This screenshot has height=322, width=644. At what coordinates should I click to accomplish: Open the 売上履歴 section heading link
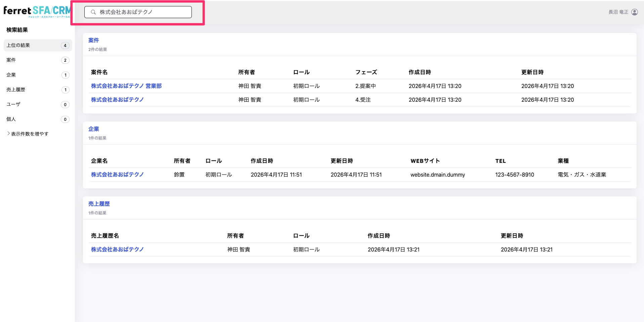tap(99, 204)
